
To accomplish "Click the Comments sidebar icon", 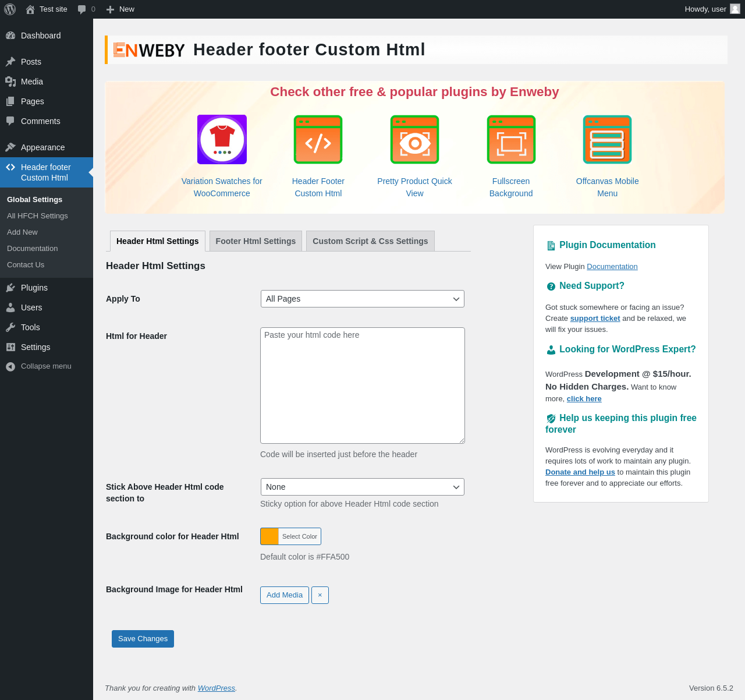I will [10, 121].
